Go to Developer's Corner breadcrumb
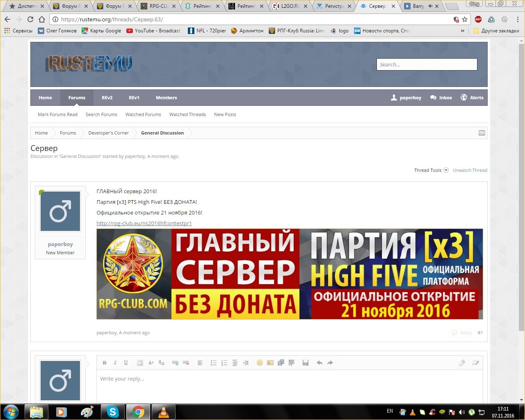Image resolution: width=525 pixels, height=420 pixels. tap(109, 133)
